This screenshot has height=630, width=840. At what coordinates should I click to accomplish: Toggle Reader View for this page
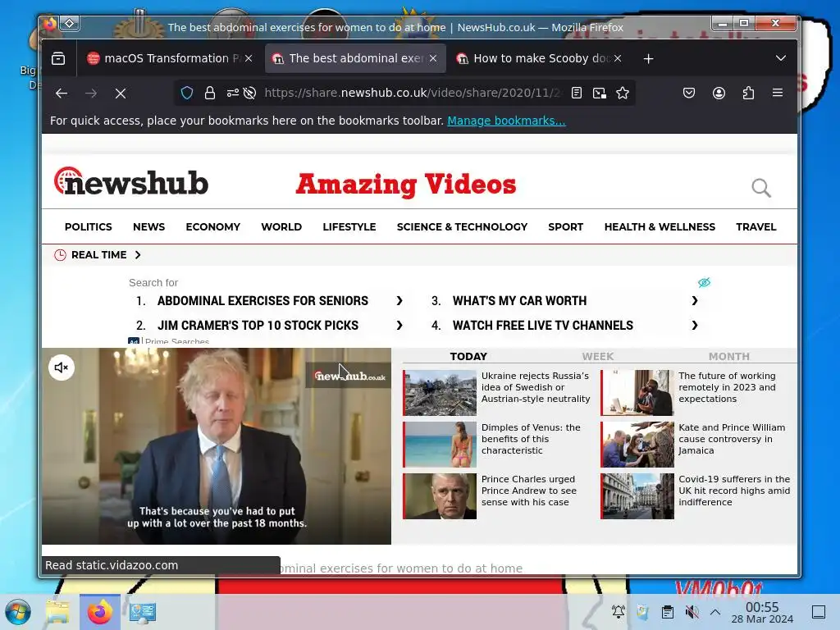tap(577, 94)
